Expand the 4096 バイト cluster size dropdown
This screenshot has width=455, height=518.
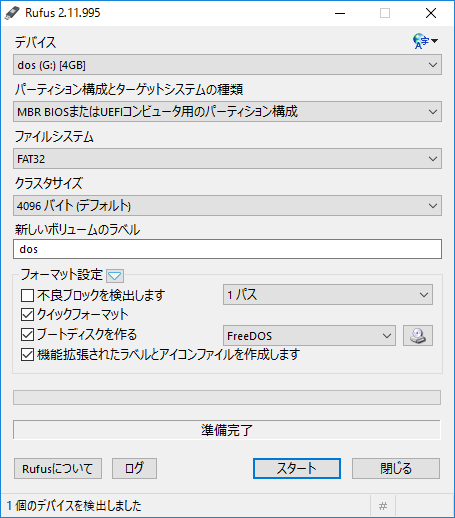227,206
